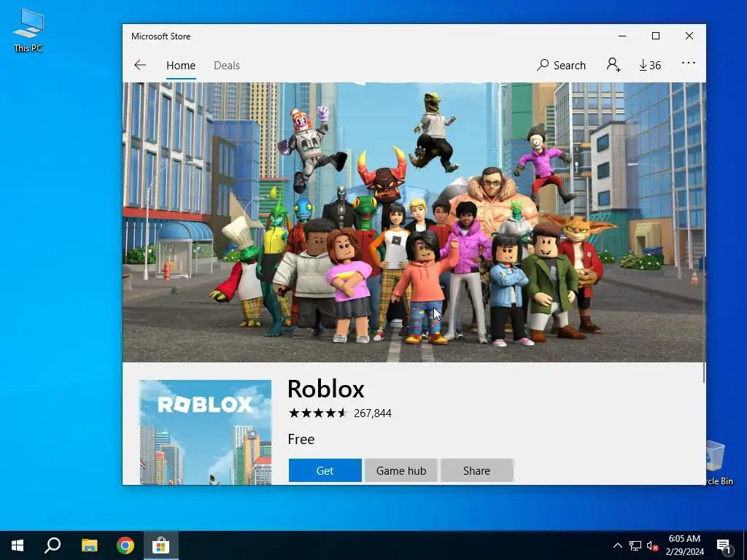The width and height of the screenshot is (747, 560).
Task: Click the network tray icon
Action: click(635, 545)
